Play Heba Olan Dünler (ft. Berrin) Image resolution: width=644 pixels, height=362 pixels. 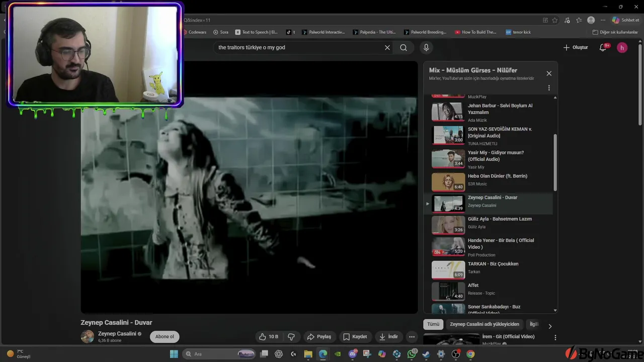click(488, 182)
